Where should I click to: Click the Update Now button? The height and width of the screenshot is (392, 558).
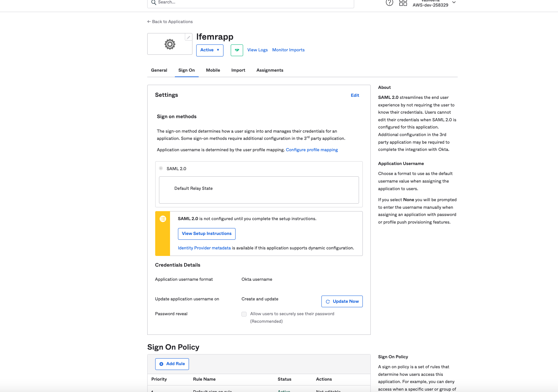pyautogui.click(x=342, y=301)
